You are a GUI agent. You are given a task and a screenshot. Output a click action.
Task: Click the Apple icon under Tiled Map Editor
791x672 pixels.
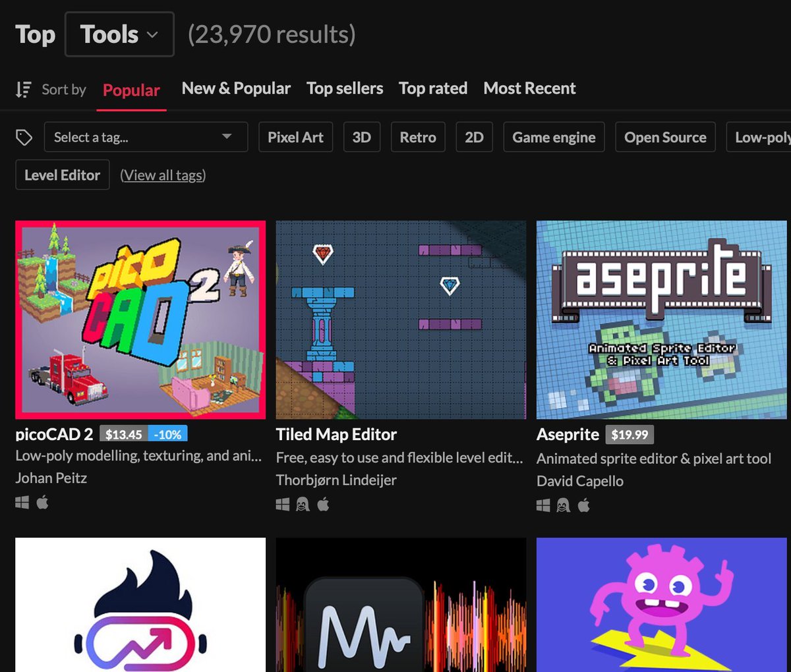(x=323, y=505)
